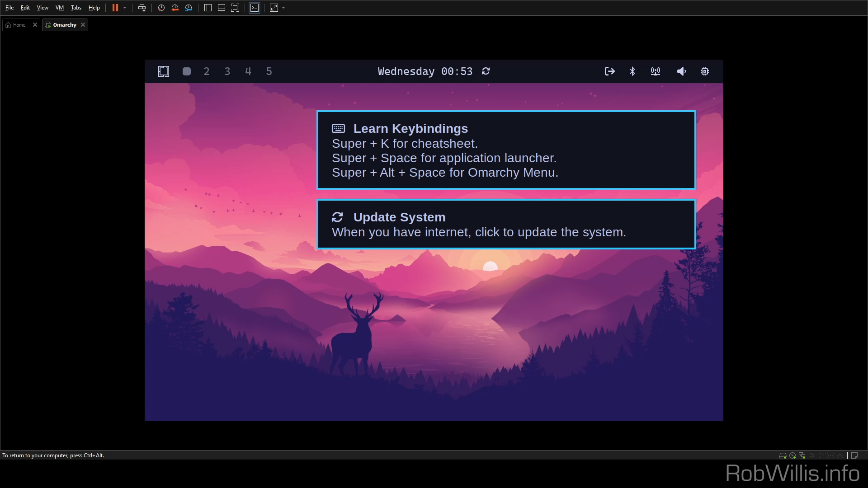868x488 pixels.
Task: Click the Update System notification
Action: coord(506,225)
